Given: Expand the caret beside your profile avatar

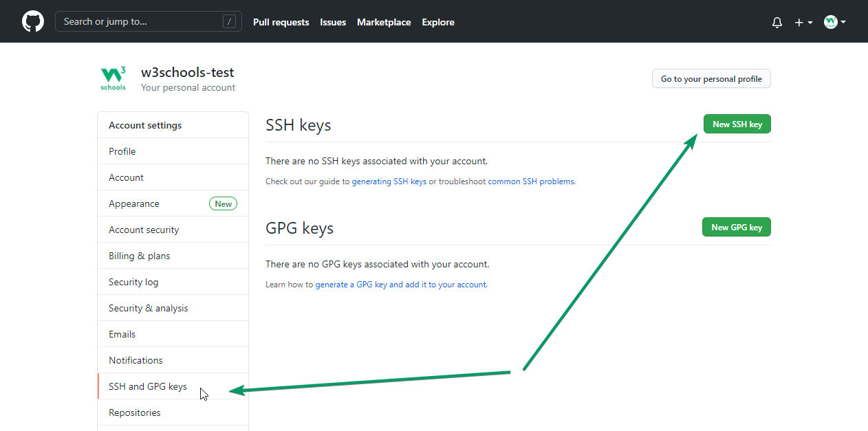Looking at the screenshot, I should point(844,21).
